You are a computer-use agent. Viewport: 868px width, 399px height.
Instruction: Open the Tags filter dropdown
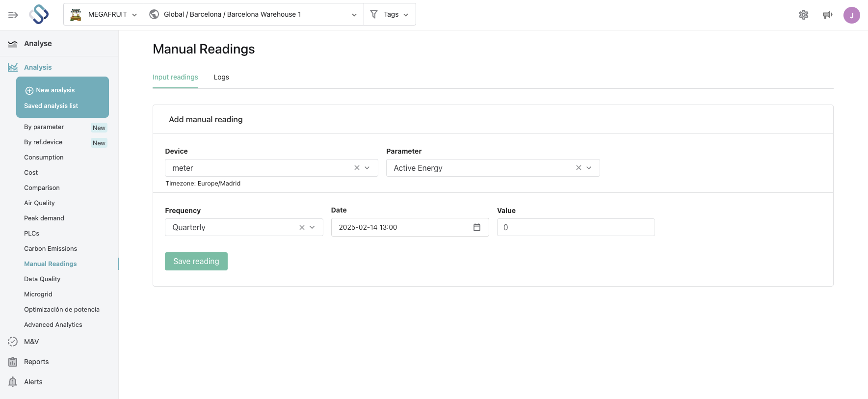(390, 14)
